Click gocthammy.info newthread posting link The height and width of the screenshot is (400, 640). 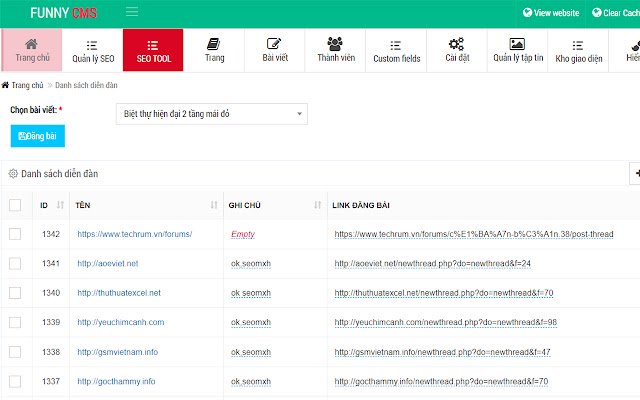(x=441, y=382)
